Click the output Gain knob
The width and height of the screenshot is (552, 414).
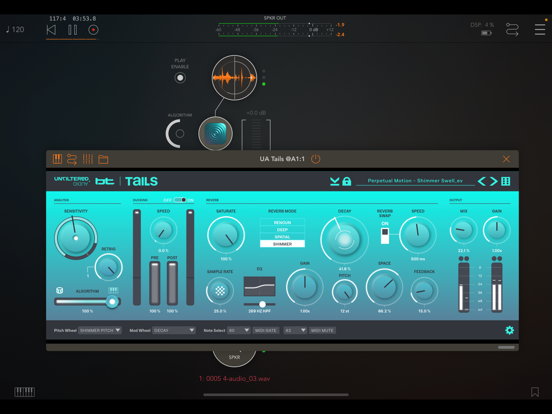pos(497,230)
